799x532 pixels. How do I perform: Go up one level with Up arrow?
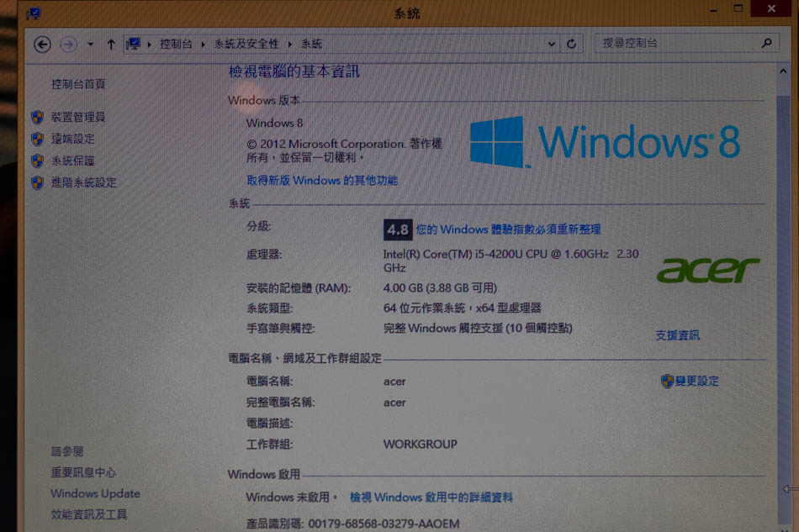(x=111, y=45)
